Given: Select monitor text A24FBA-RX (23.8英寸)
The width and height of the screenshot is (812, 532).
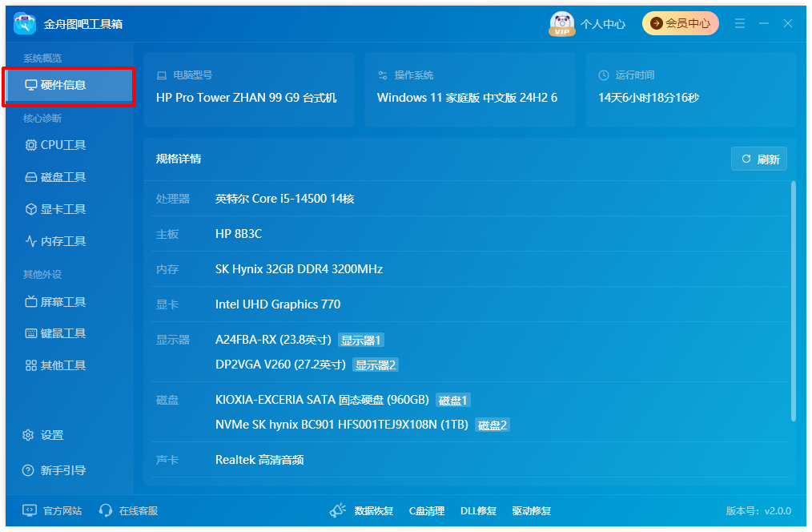Looking at the screenshot, I should point(273,340).
